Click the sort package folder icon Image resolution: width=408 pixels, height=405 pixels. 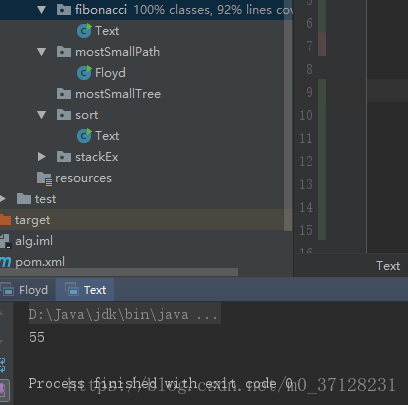(x=64, y=115)
